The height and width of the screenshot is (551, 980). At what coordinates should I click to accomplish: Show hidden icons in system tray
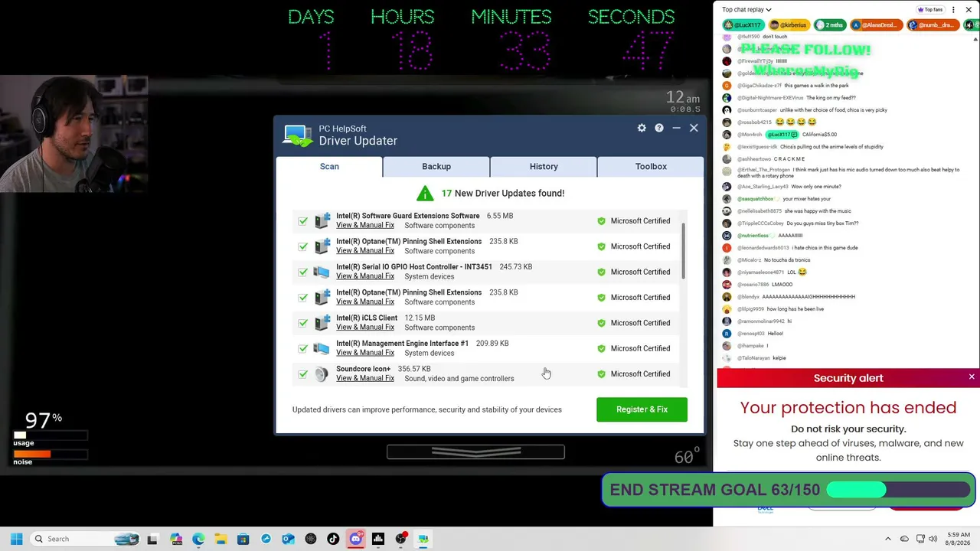[x=888, y=539]
